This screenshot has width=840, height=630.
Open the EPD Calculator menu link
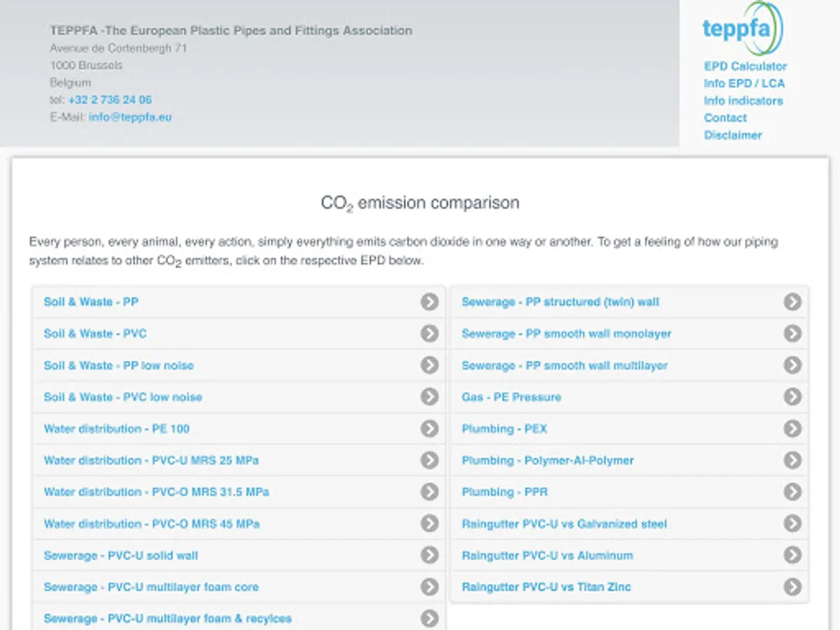[x=745, y=66]
